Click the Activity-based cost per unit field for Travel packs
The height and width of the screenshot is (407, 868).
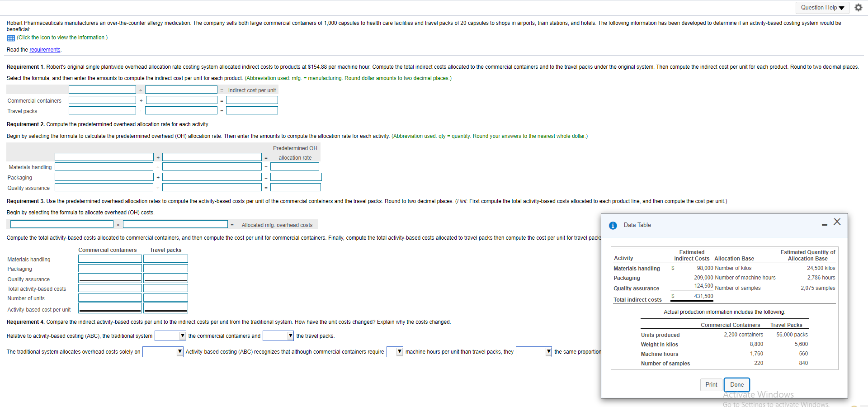[x=165, y=308]
